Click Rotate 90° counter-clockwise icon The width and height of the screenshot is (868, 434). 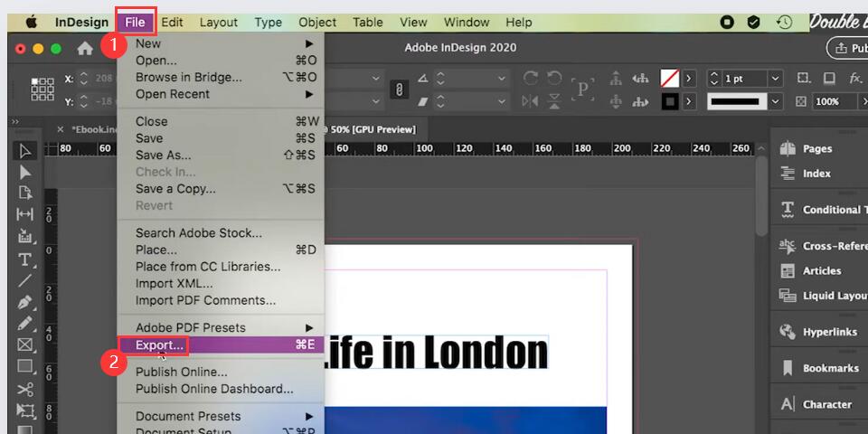point(554,78)
